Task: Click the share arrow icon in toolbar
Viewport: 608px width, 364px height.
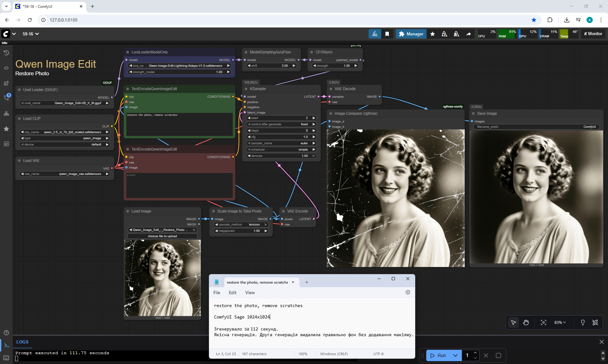Action: point(469,34)
